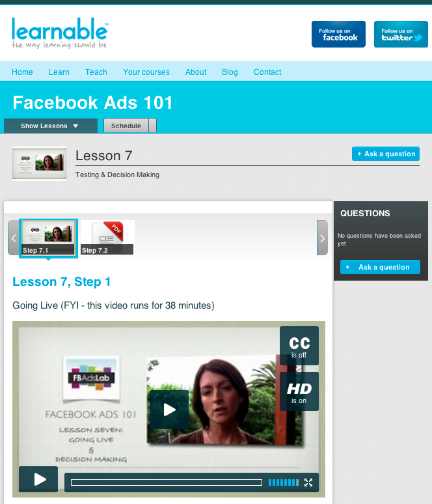Click 'Testing & Decision Making' subtitle
The image size is (432, 504).
point(117,175)
